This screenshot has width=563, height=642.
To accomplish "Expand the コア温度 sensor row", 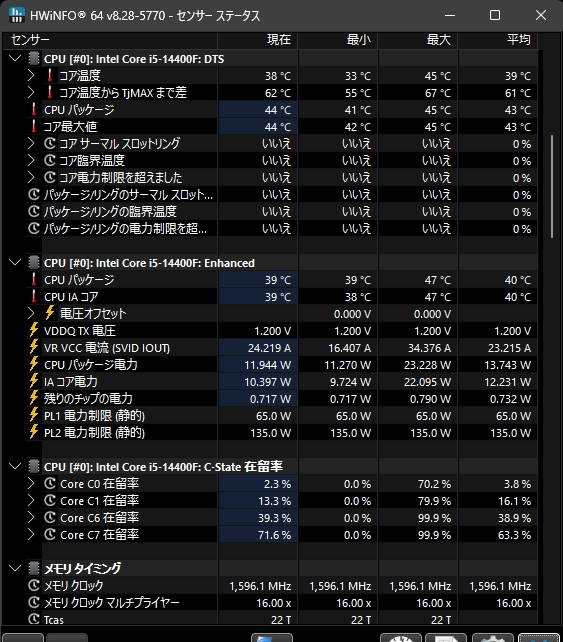I will click(x=31, y=75).
